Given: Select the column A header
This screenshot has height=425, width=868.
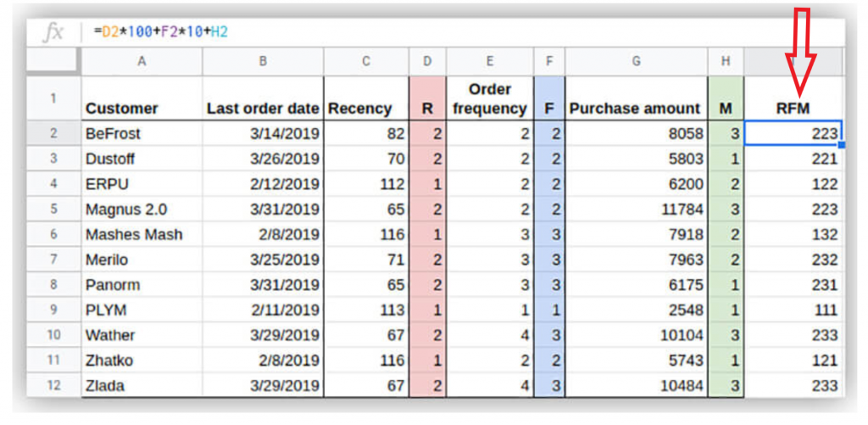Looking at the screenshot, I should click(x=141, y=61).
